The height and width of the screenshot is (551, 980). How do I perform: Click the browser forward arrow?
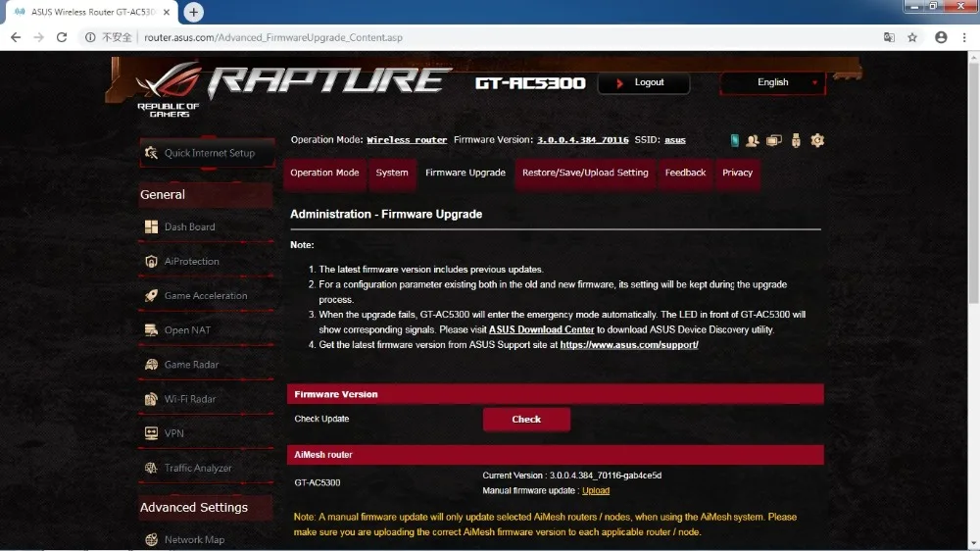tap(39, 37)
